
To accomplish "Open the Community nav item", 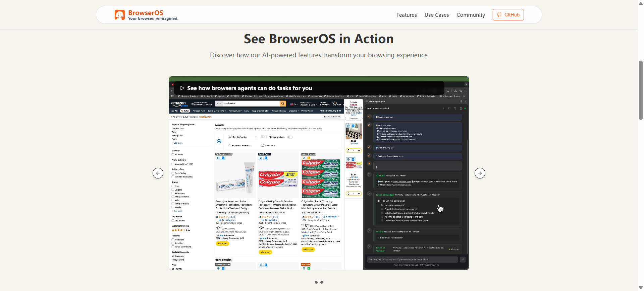I will [x=471, y=15].
